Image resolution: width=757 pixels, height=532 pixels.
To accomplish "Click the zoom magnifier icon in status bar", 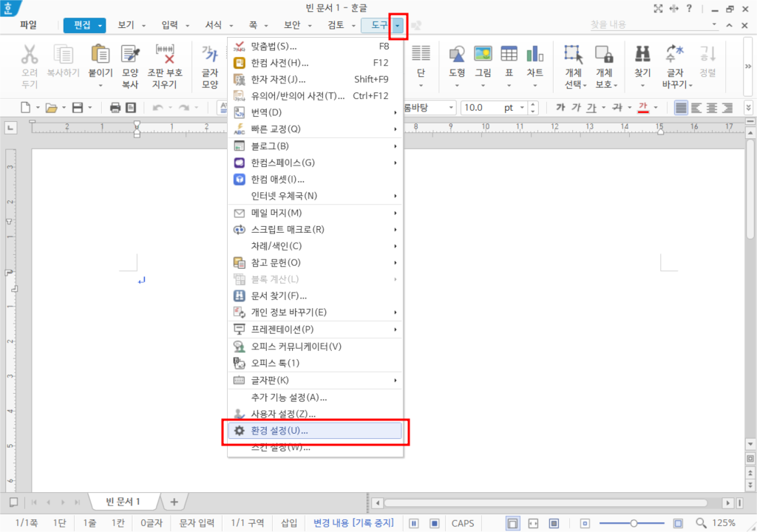I will 701,523.
